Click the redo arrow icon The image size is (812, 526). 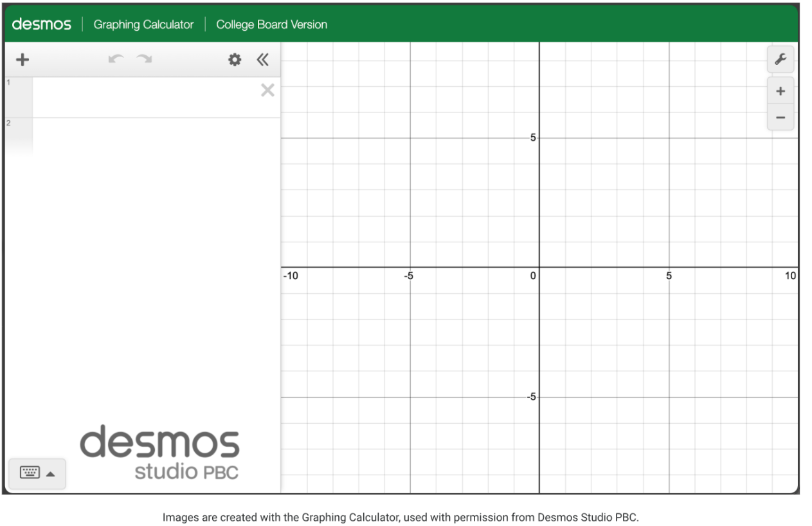pyautogui.click(x=144, y=59)
